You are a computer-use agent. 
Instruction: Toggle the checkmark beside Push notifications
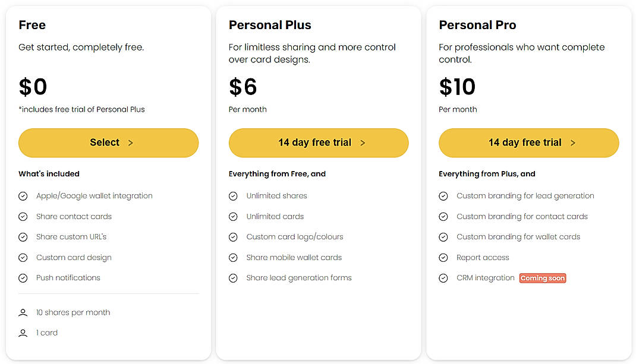[23, 277]
